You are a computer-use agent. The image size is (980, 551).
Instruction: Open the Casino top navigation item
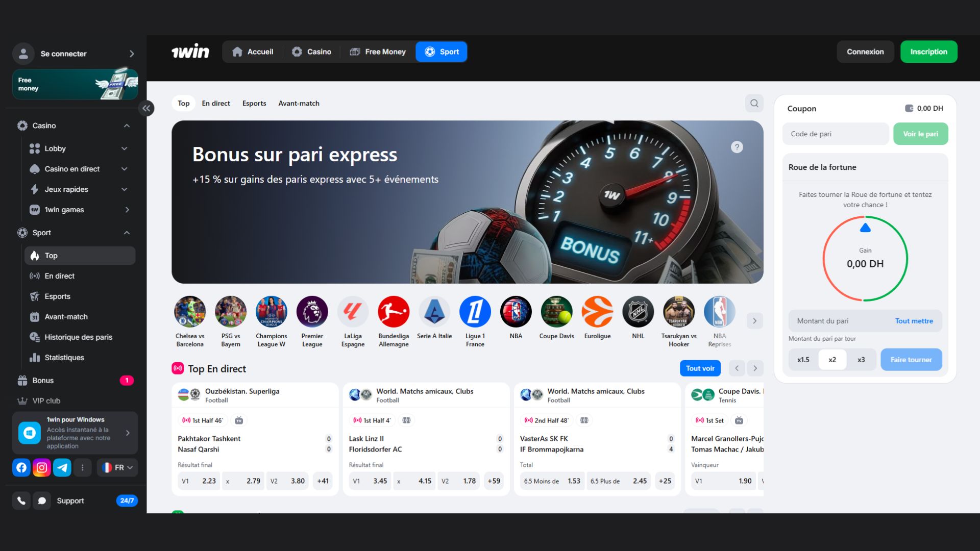pos(311,52)
